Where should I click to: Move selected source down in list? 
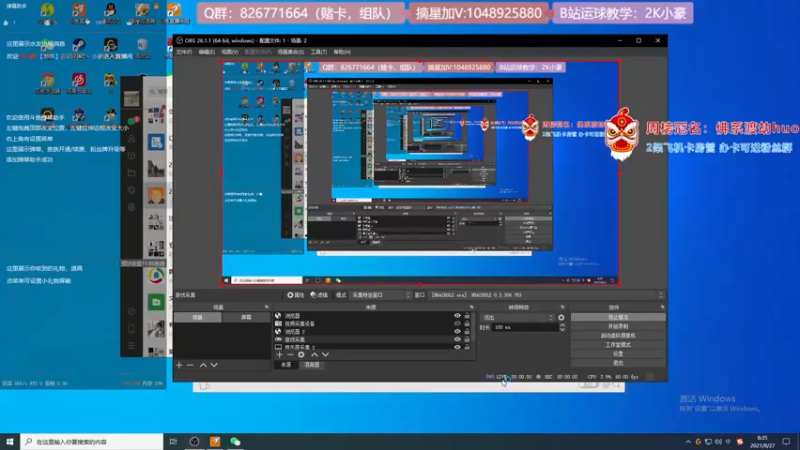tap(326, 355)
